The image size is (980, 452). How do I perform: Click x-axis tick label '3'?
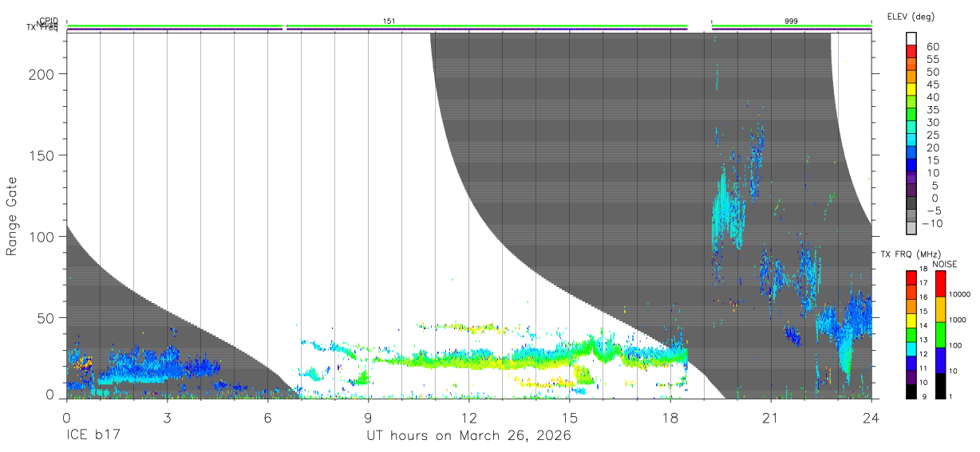(x=167, y=418)
